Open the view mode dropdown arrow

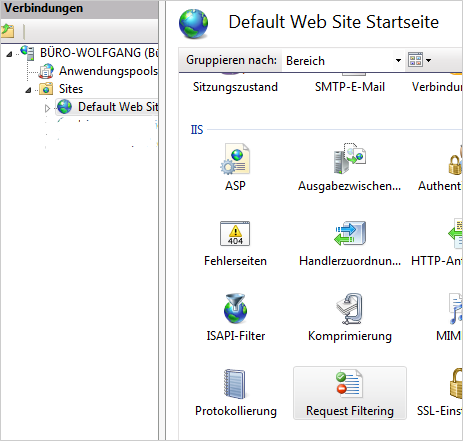pos(429,60)
